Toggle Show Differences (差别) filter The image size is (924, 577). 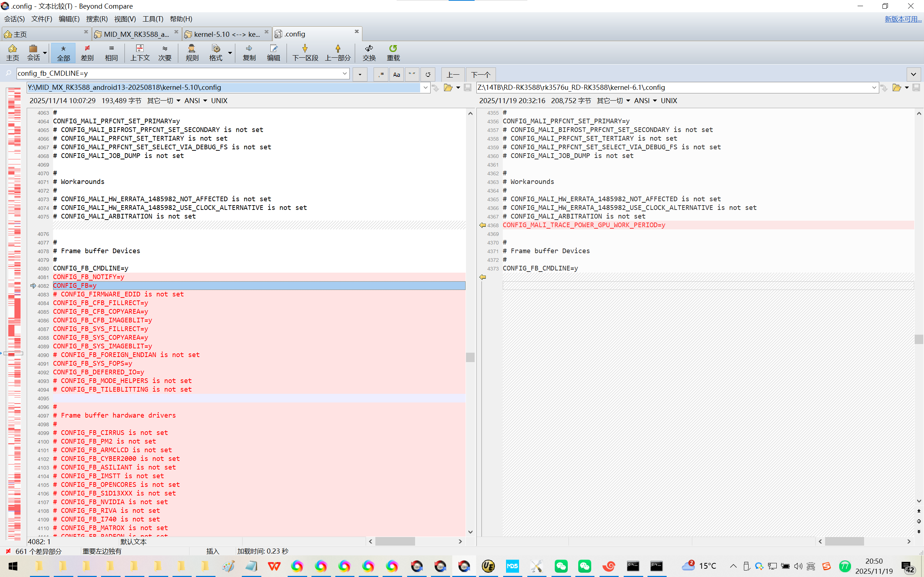87,53
